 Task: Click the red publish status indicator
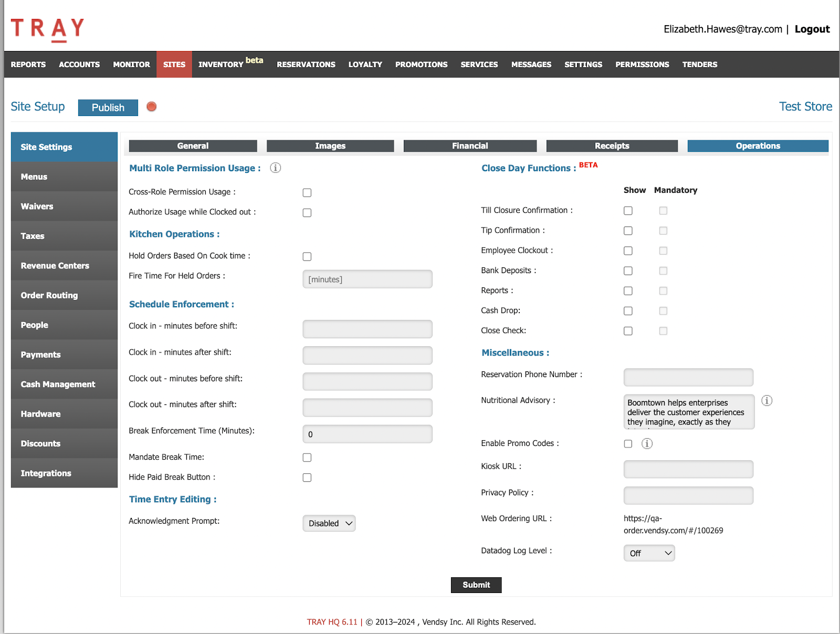[151, 107]
